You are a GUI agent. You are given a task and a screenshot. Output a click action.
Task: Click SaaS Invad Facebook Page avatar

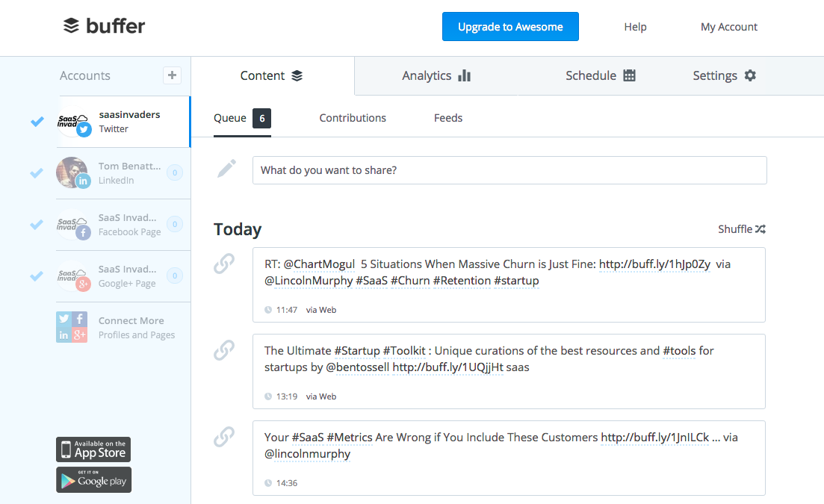73,225
